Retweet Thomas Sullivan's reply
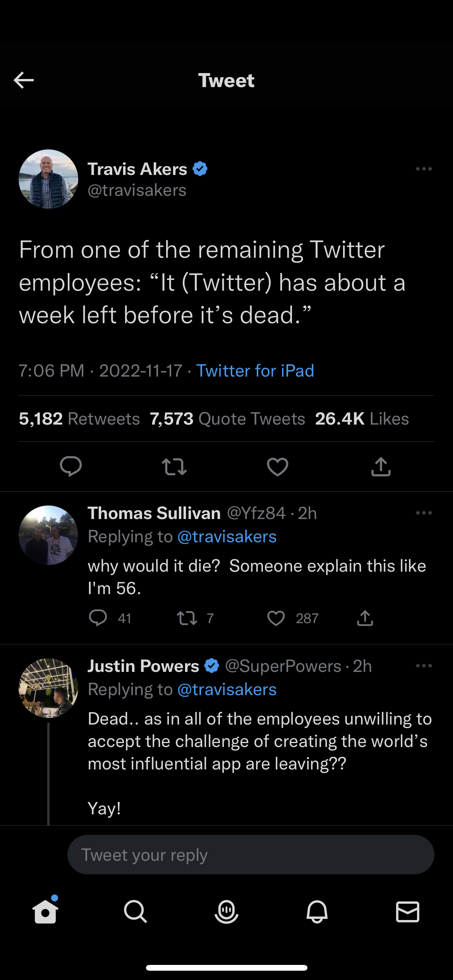This screenshot has height=980, width=453. (x=187, y=618)
